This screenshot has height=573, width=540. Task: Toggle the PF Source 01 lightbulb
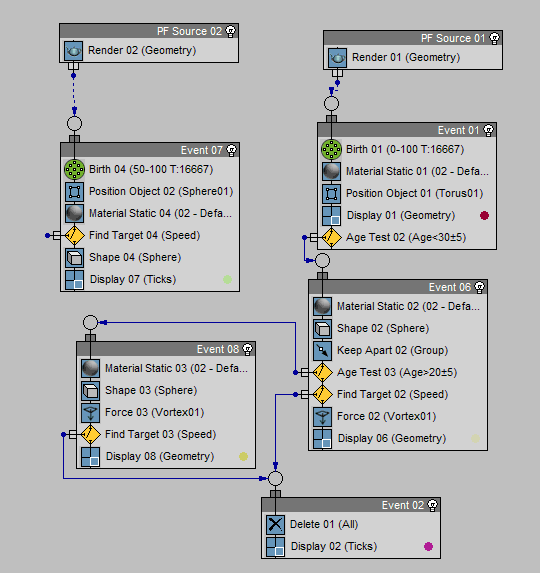[x=494, y=38]
